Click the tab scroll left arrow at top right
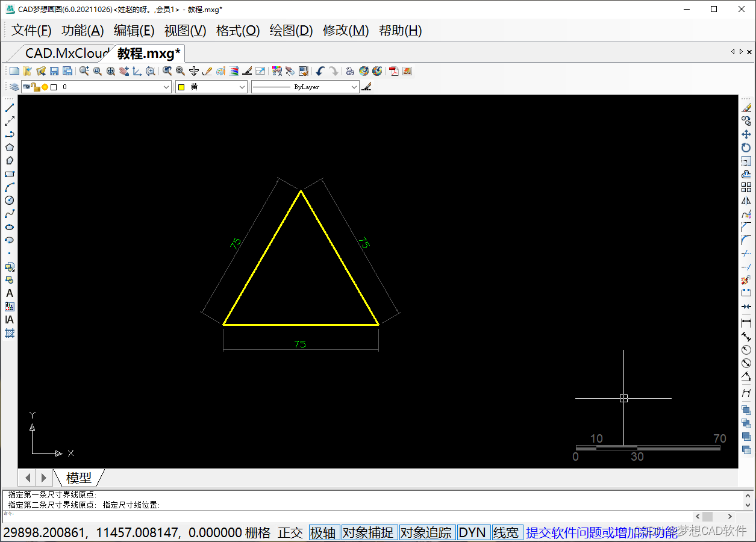The image size is (756, 542). point(733,52)
